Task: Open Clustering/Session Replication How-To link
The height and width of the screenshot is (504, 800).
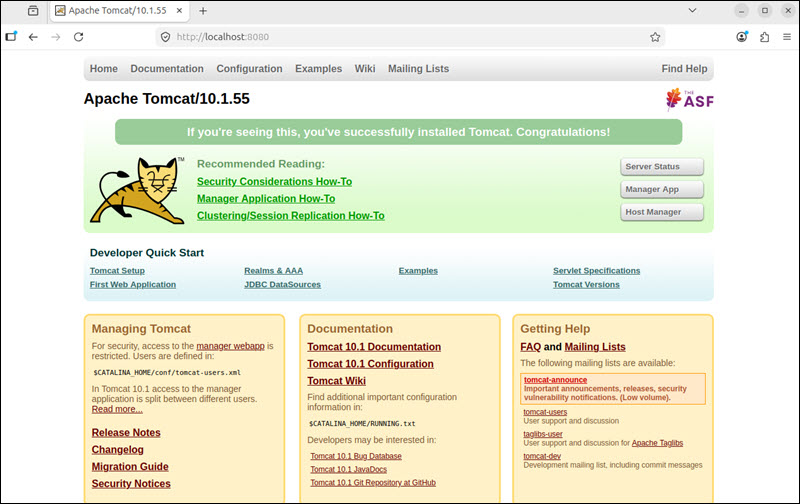Action: 291,216
